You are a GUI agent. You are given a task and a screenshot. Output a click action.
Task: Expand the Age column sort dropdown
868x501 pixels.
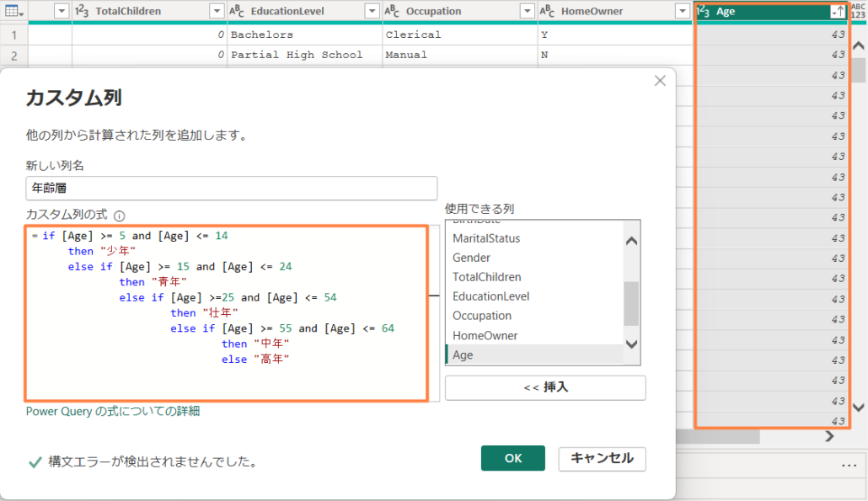838,11
